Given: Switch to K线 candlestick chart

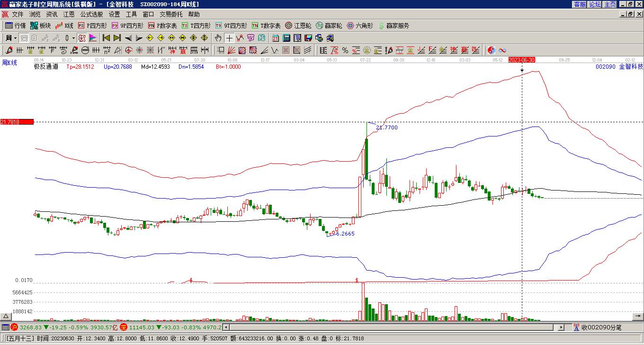Looking at the screenshot, I should click(64, 26).
